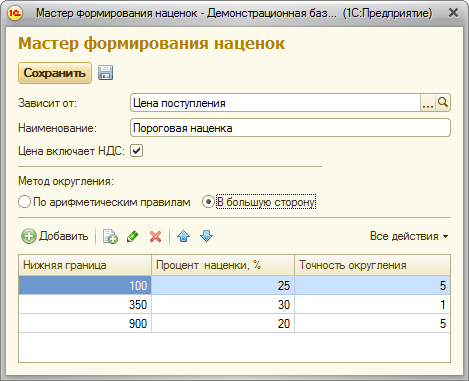The image size is (469, 381).
Task: Click the Наименование input field
Action: [x=290, y=128]
